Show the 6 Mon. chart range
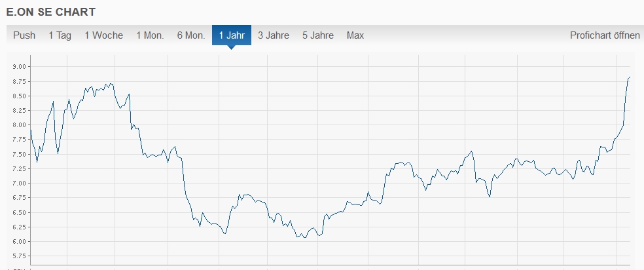 coord(191,35)
